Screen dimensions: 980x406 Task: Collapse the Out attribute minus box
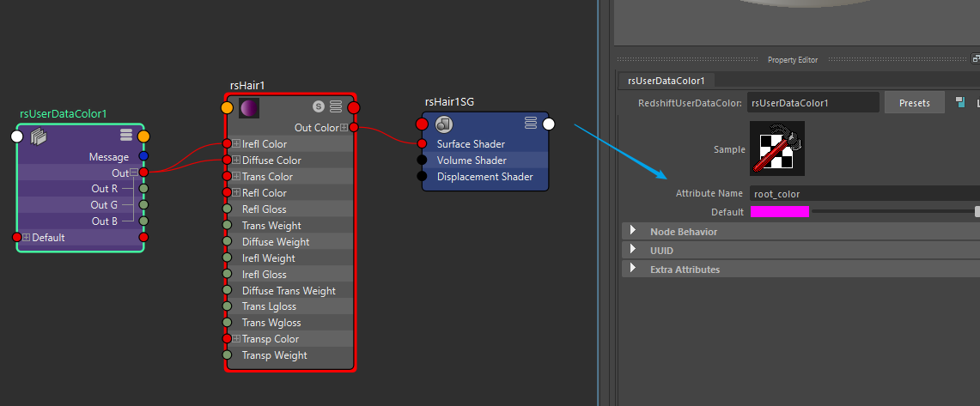pos(134,173)
